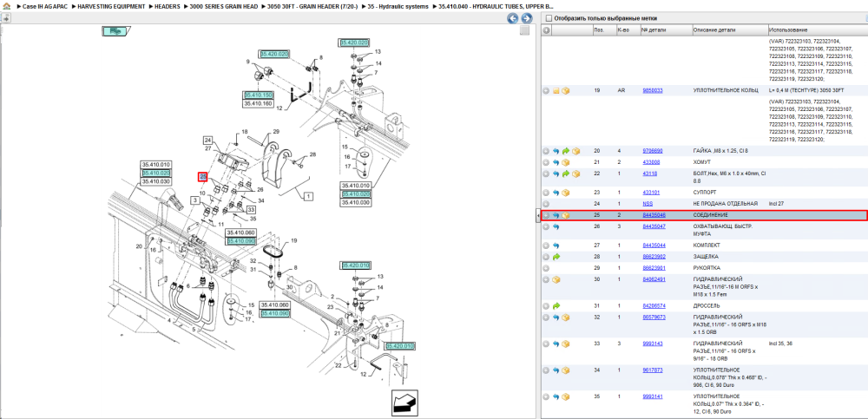Open part number 84206574 link
Image resolution: width=868 pixels, height=419 pixels.
654,305
